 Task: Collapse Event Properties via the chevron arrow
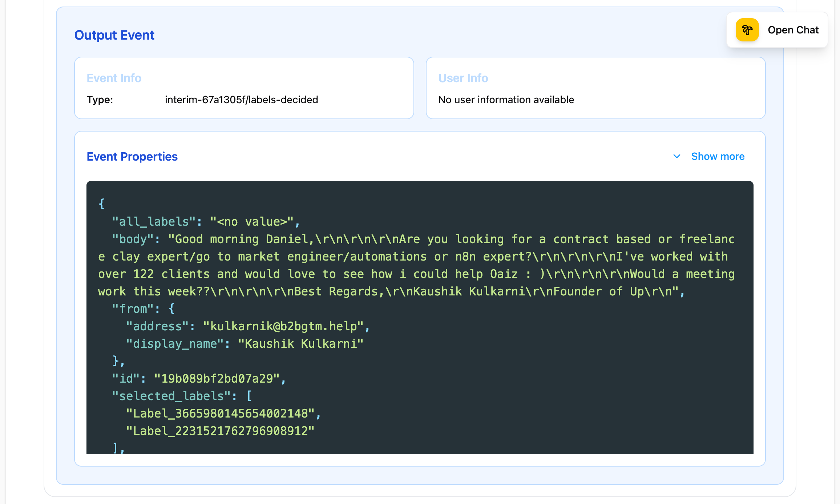[677, 156]
